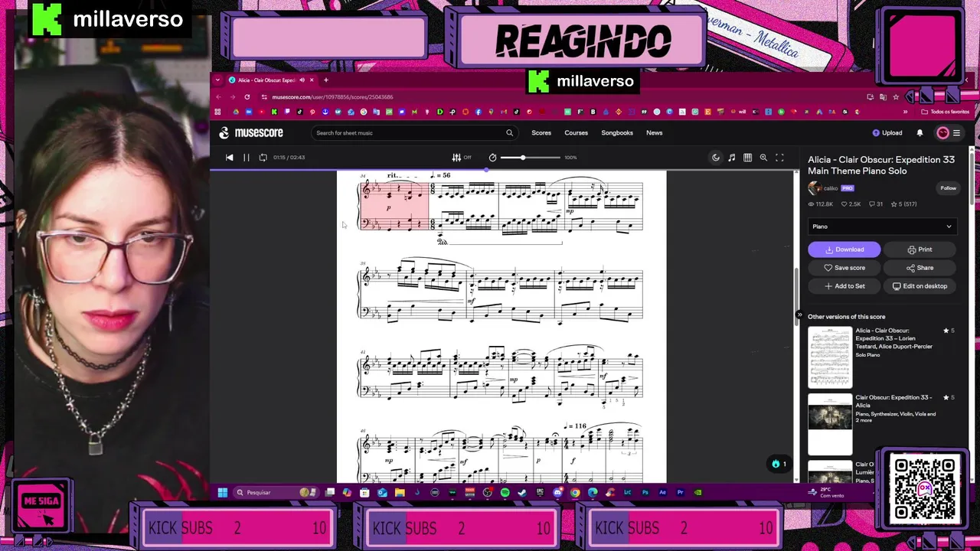Open the mixer icon in player toolbar

click(x=456, y=157)
